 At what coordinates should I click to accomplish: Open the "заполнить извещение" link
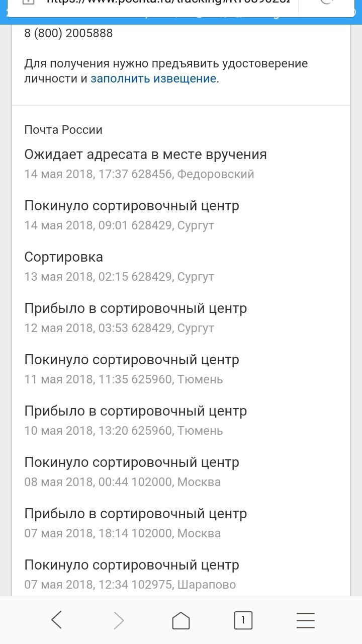point(153,78)
